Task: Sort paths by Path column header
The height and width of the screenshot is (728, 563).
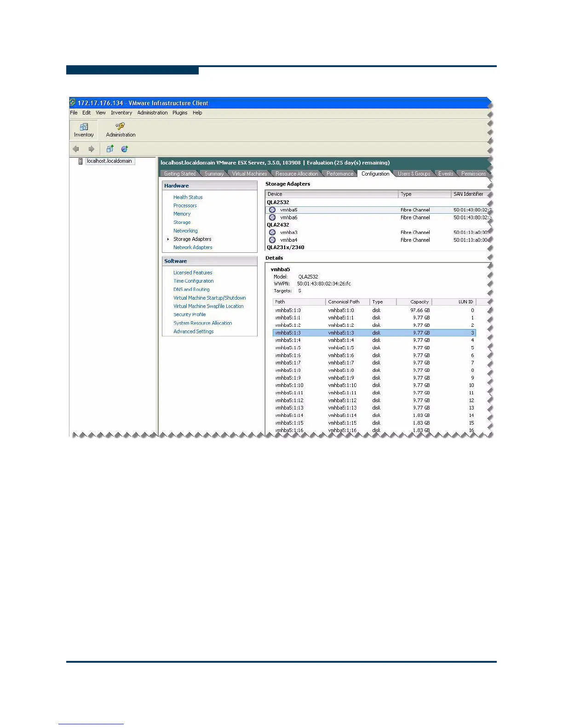Action: point(299,302)
